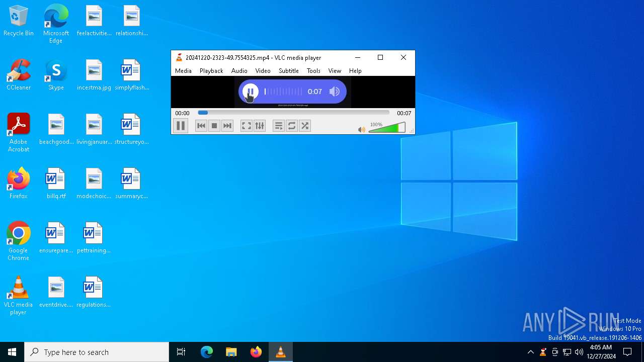Select the simplyflash Word document
Image resolution: width=644 pixels, height=362 pixels.
[x=131, y=75]
